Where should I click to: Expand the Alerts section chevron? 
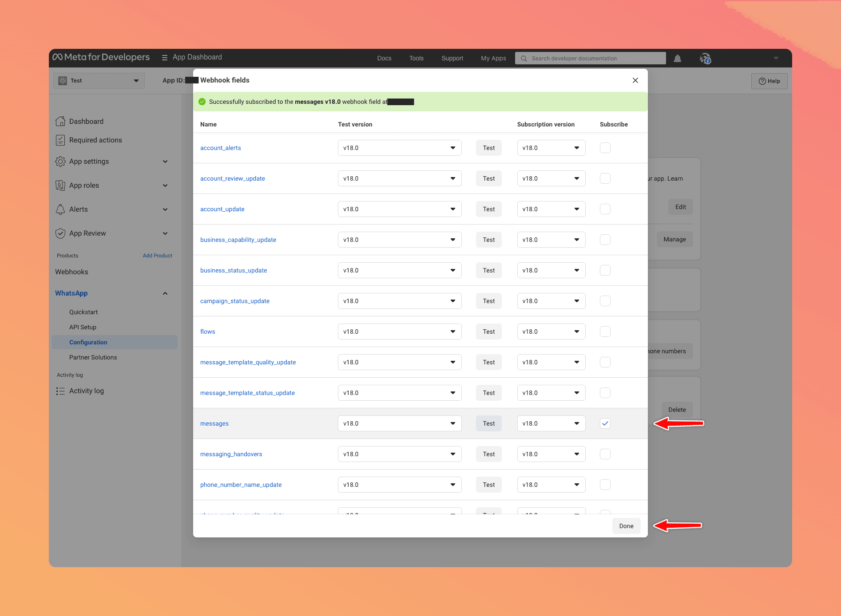click(165, 209)
